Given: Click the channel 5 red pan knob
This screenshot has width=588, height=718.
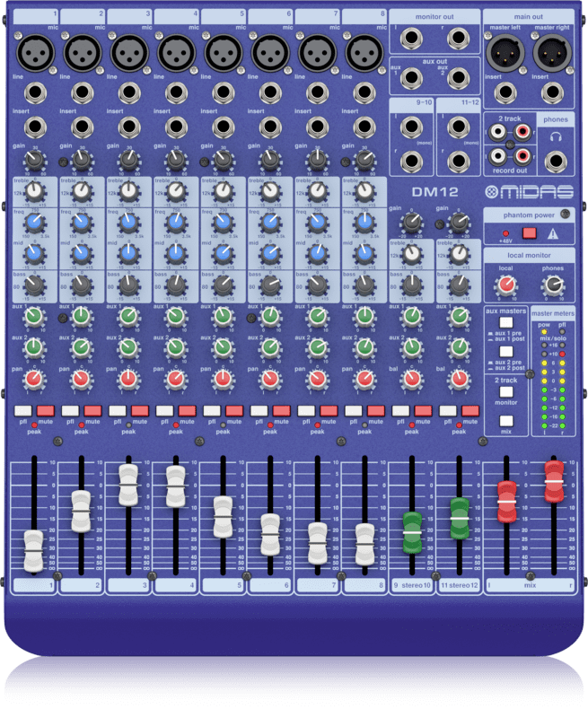Looking at the screenshot, I should click(x=223, y=380).
